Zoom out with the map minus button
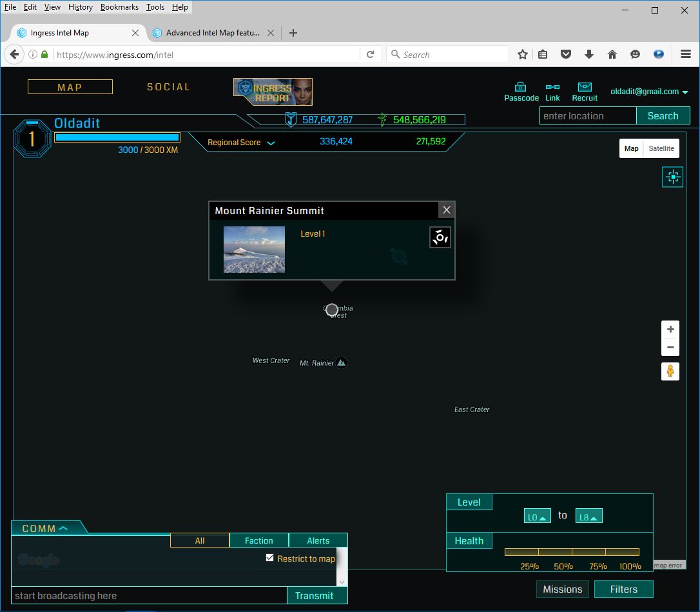The image size is (700, 612). tap(670, 348)
